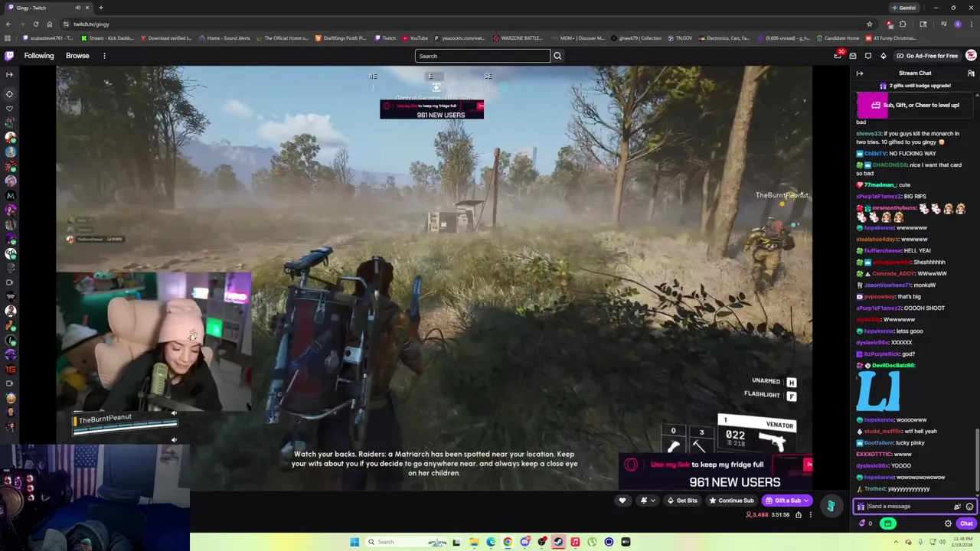Open the stream options three-dot menu

pos(810,515)
